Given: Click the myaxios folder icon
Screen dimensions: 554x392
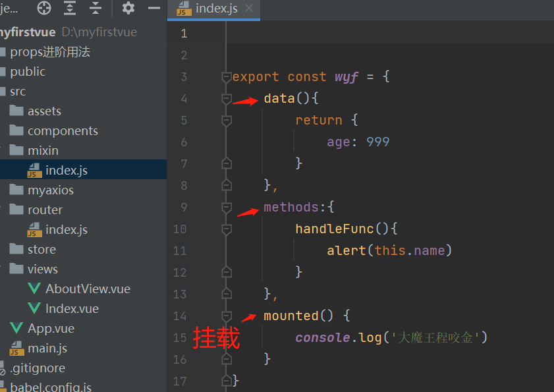Looking at the screenshot, I should [x=16, y=190].
